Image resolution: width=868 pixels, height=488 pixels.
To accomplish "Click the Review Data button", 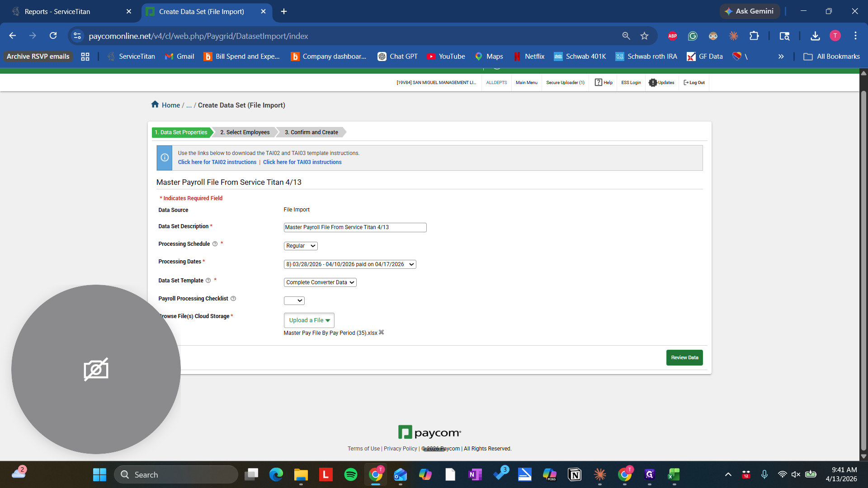I will (x=684, y=357).
